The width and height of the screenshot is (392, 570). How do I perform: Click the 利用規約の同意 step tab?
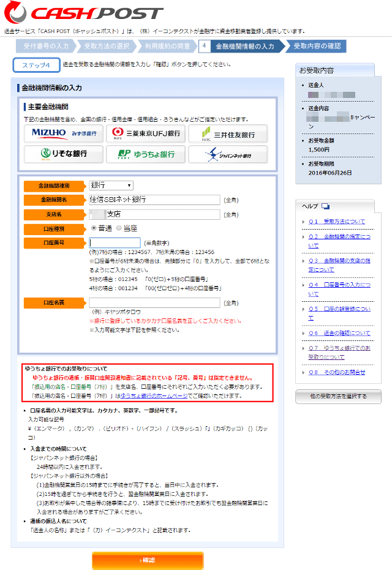tap(167, 46)
